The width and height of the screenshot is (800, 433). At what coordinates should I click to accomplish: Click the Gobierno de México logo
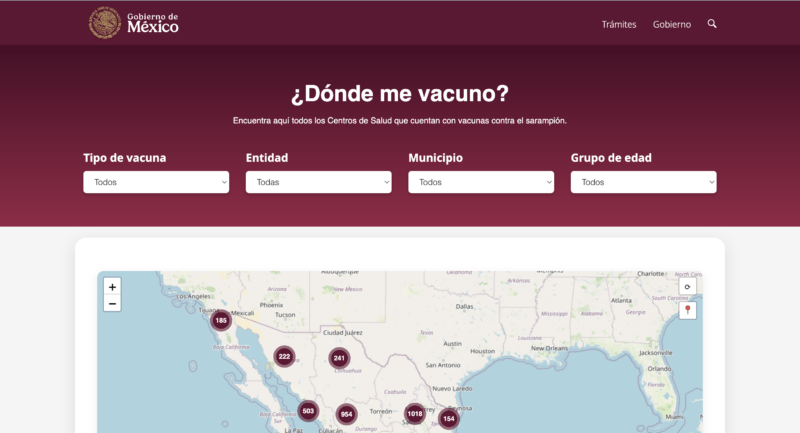(x=134, y=22)
